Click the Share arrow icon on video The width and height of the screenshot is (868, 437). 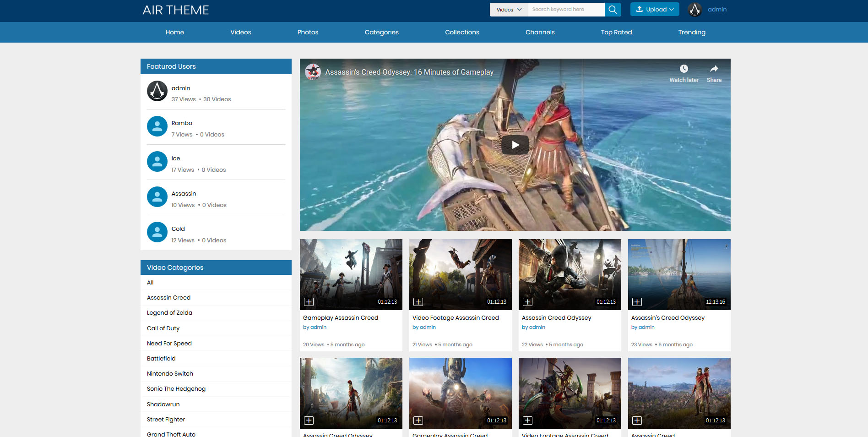[714, 69]
